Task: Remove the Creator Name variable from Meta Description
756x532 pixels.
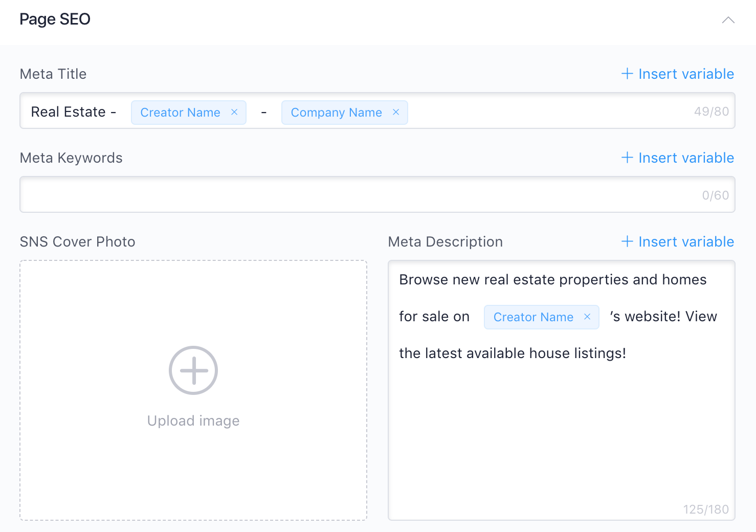Action: (587, 317)
